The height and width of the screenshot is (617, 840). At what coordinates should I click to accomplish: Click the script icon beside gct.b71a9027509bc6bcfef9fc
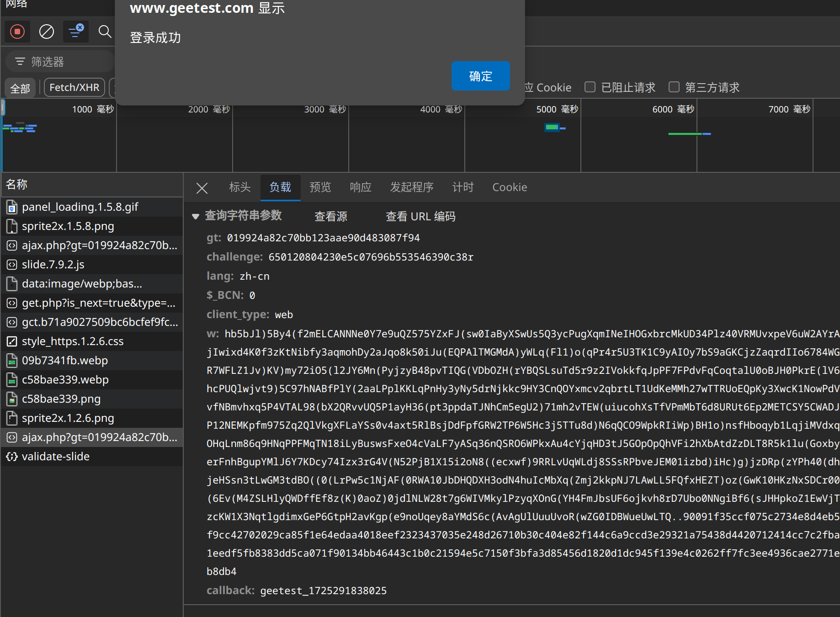(12, 322)
